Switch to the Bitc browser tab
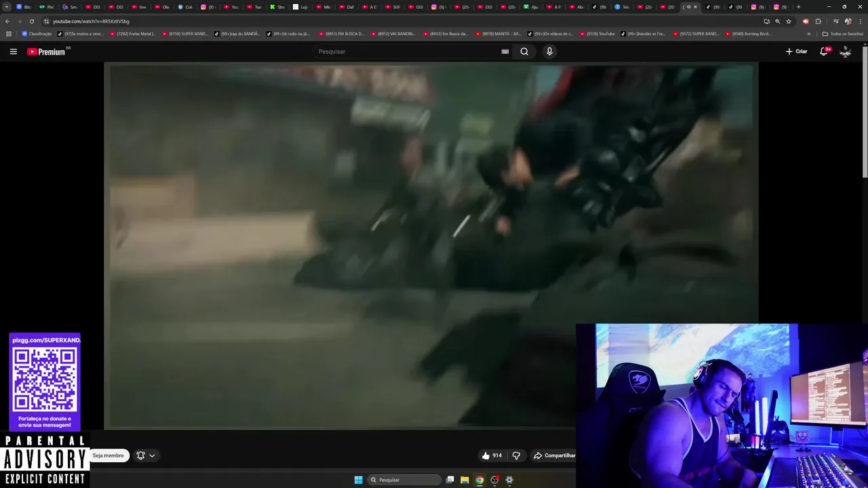 click(x=24, y=7)
